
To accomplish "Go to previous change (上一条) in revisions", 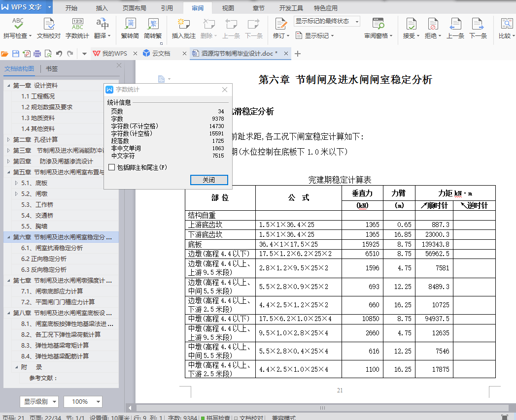I will 455,24.
